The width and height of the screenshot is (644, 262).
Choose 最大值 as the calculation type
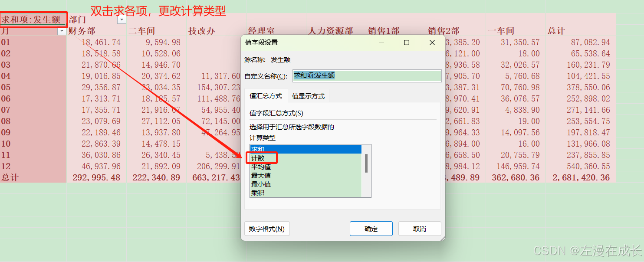tap(306, 176)
